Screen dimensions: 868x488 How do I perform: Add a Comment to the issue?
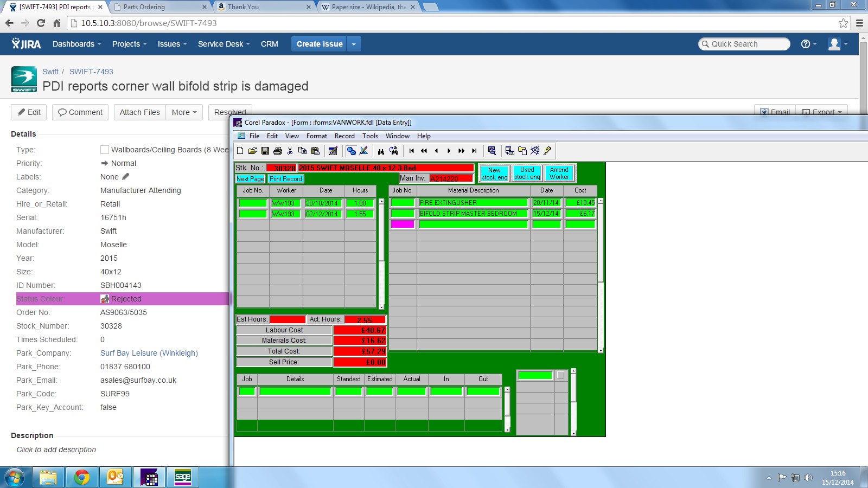(x=80, y=112)
